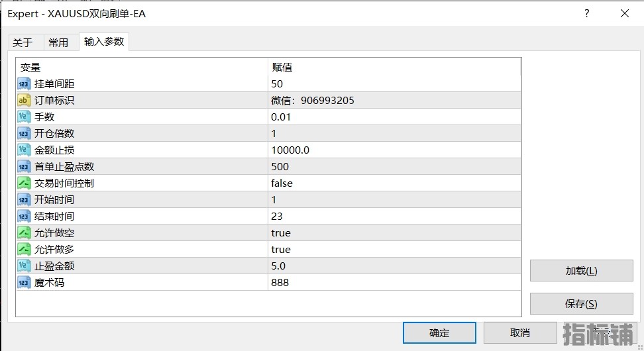
Task: Select the 结束时间 variable name
Action: pyautogui.click(x=54, y=217)
